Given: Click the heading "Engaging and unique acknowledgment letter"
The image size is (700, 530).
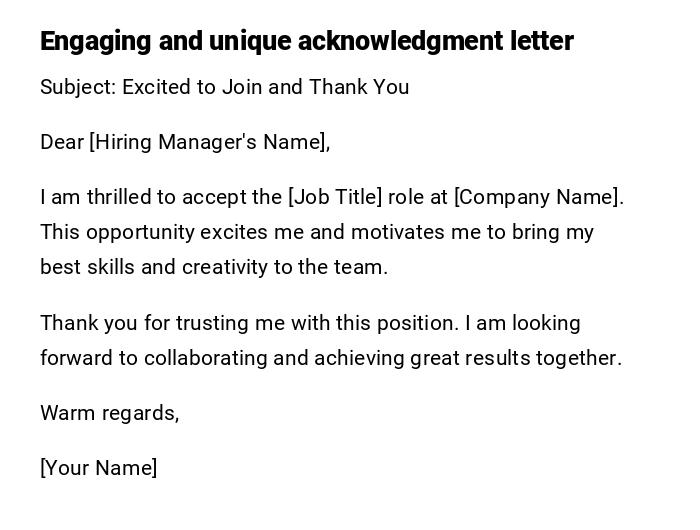Looking at the screenshot, I should click(306, 41).
